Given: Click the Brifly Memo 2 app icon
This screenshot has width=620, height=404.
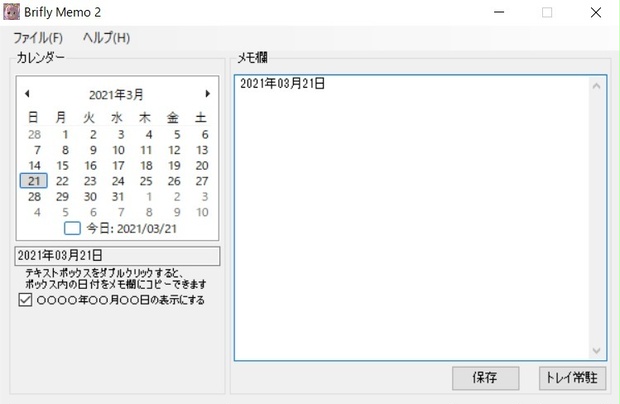Looking at the screenshot, I should click(x=11, y=12).
